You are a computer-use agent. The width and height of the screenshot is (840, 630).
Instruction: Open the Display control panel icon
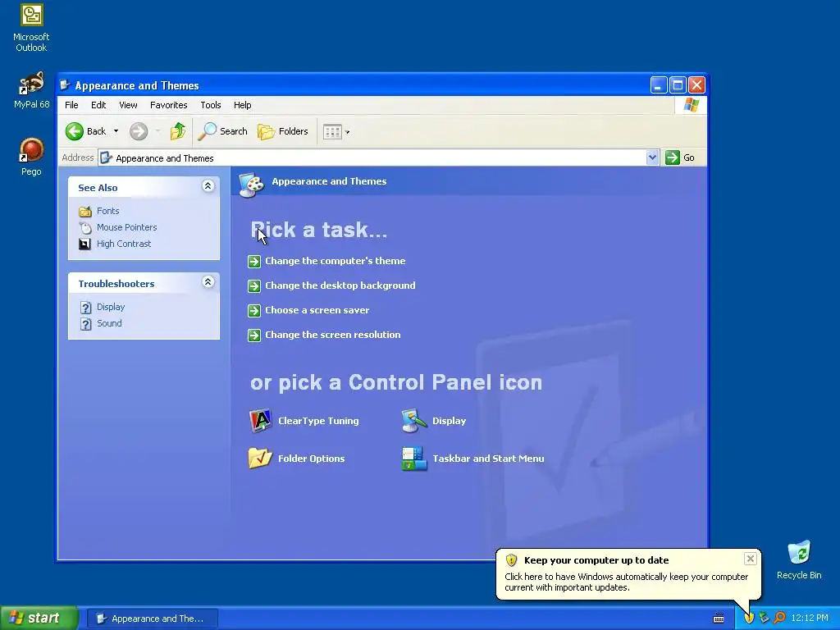pos(414,421)
